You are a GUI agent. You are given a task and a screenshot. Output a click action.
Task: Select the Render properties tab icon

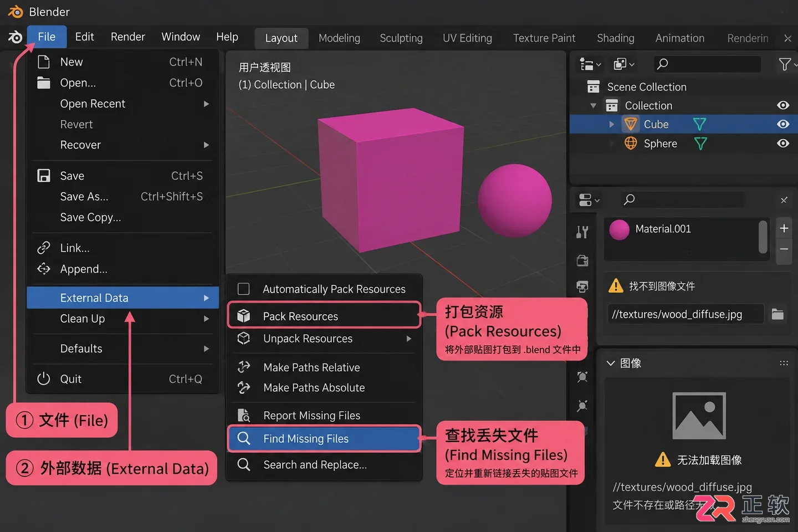[582, 260]
